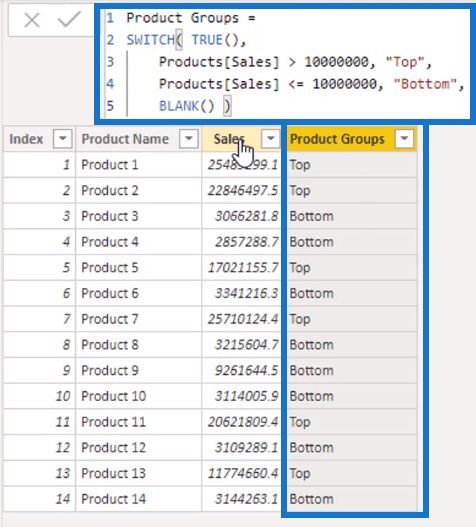Click the BLANK() formula line
The height and width of the screenshot is (527, 476).
195,106
